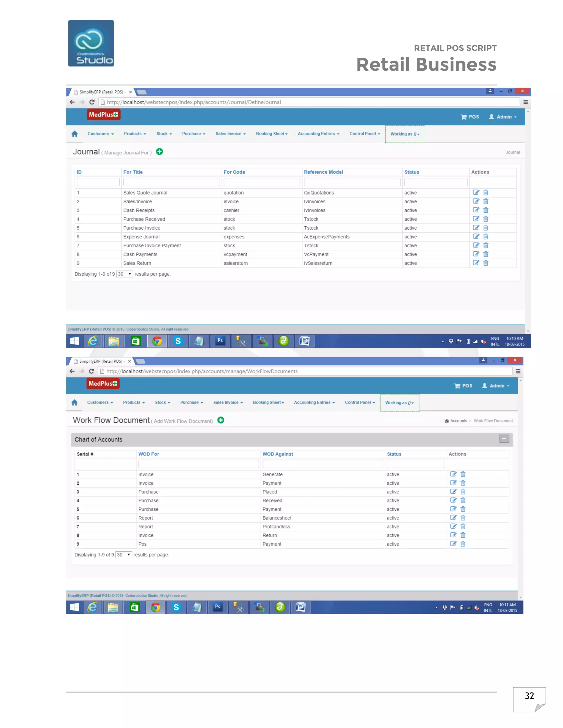This screenshot has height=728, width=563.
Task: Open Booking Sheet menu in Work Flow window
Action: tap(268, 402)
